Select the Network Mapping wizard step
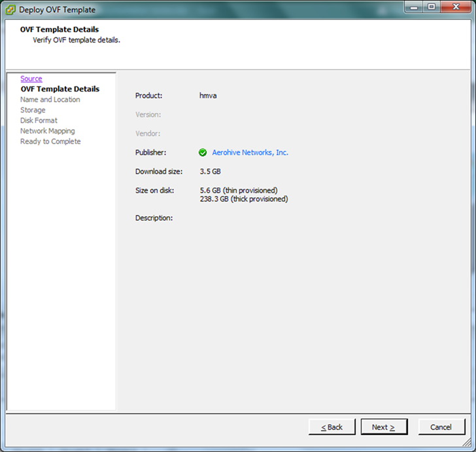 point(47,131)
